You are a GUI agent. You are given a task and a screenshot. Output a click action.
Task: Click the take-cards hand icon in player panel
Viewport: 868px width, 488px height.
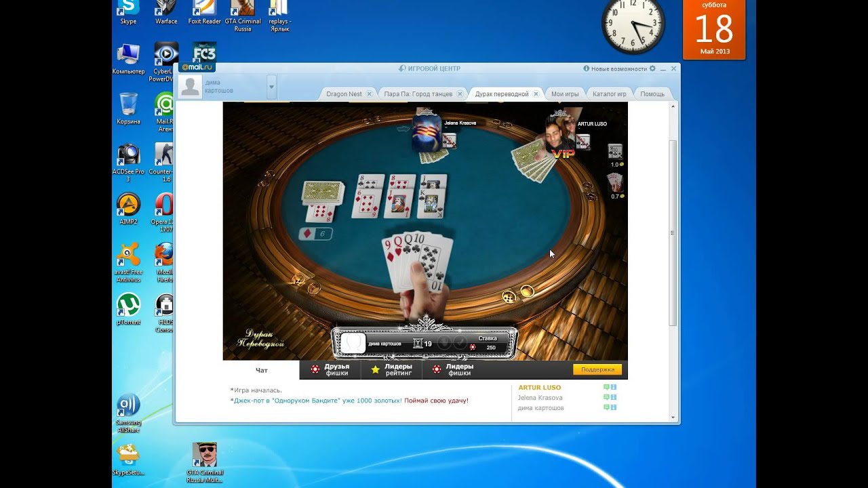pyautogui.click(x=444, y=343)
